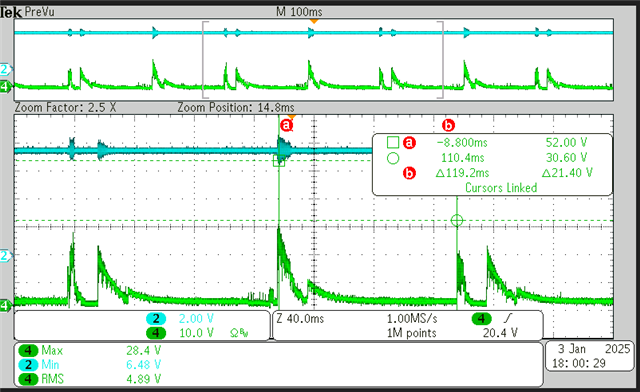Click the time 18: 00: 29
Viewport: 640px width, 392px height.
tap(578, 363)
